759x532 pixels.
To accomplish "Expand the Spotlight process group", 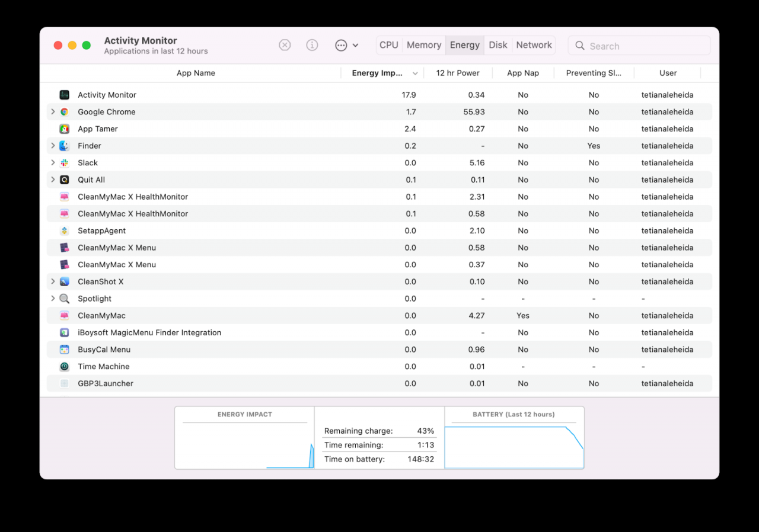I will pos(53,299).
